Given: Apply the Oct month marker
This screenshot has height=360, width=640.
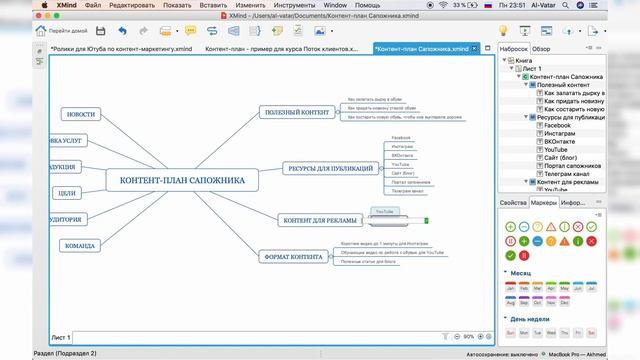Looking at the screenshot, I should click(538, 301).
